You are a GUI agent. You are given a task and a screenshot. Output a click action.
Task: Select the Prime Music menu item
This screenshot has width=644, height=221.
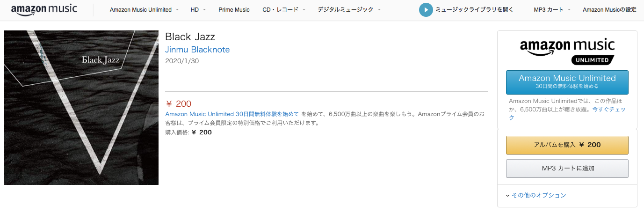(234, 10)
